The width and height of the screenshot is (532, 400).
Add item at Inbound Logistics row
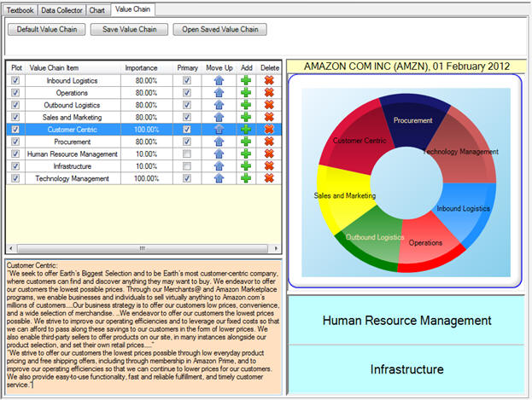point(246,80)
